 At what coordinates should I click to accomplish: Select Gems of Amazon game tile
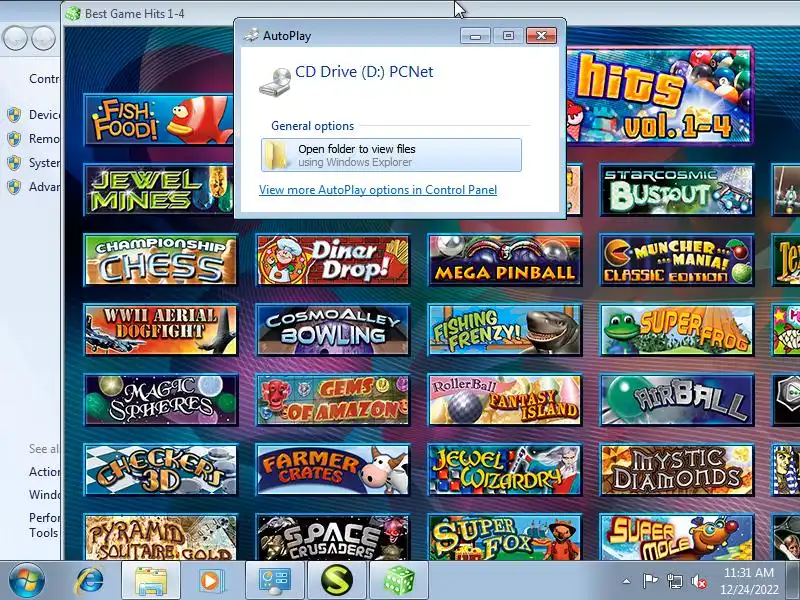(333, 400)
